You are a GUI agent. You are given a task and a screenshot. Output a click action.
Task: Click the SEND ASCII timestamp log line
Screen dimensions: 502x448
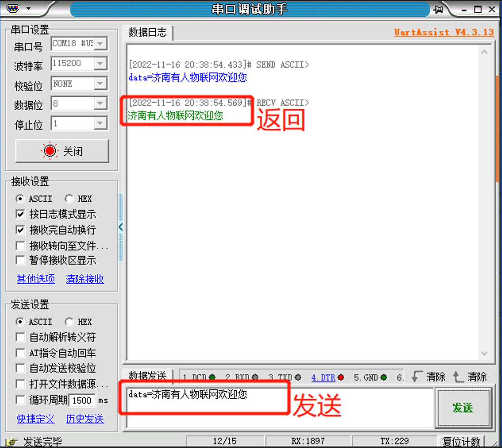pos(218,65)
